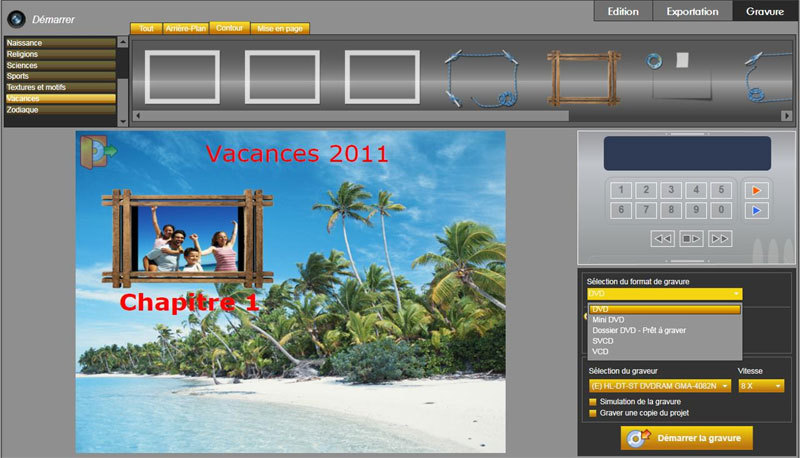Click Démarrer la gravure button
The image size is (800, 458).
(x=686, y=439)
